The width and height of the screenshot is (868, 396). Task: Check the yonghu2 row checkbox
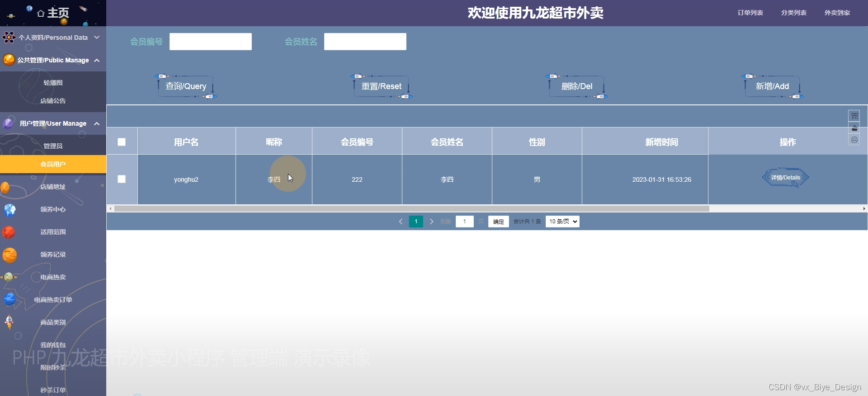(122, 179)
